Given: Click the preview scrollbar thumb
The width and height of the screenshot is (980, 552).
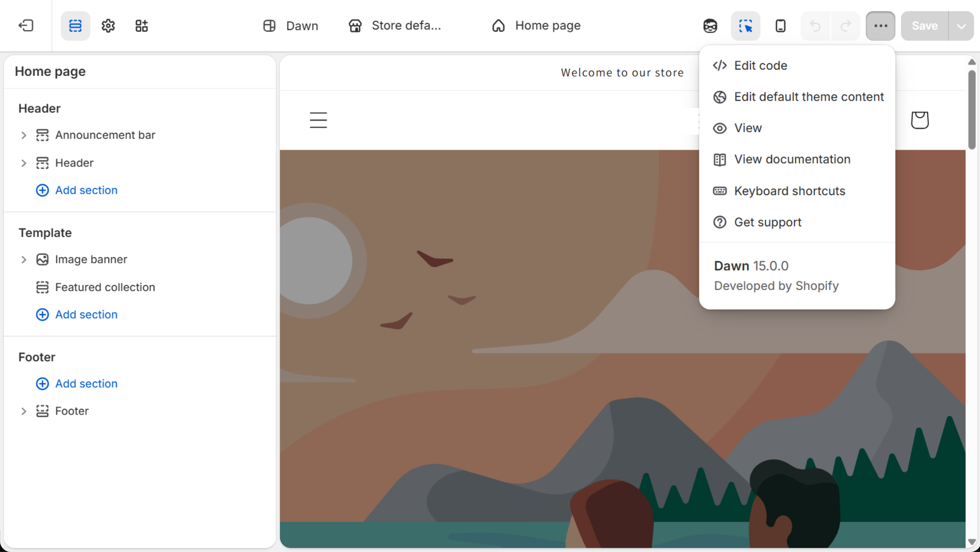Looking at the screenshot, I should (972, 109).
